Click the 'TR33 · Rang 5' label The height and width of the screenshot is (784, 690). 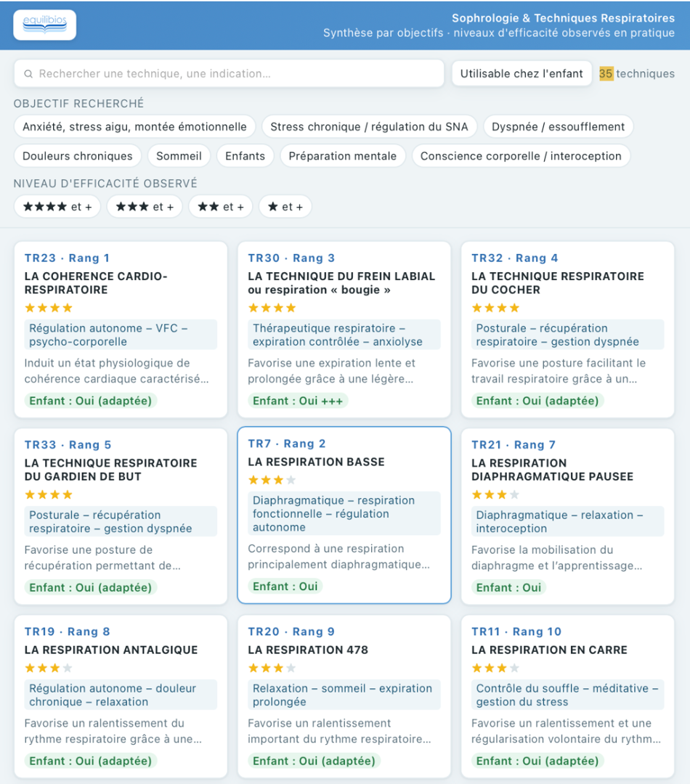coord(68,445)
